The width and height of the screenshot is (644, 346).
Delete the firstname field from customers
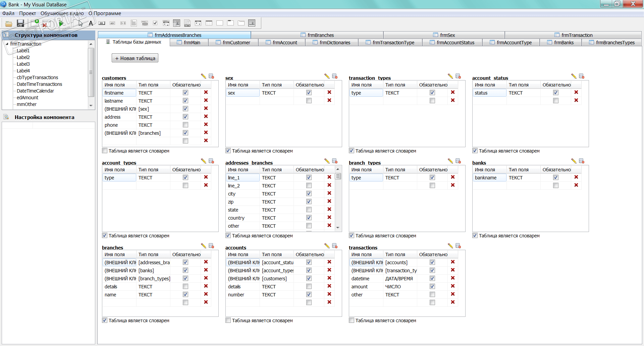(206, 93)
